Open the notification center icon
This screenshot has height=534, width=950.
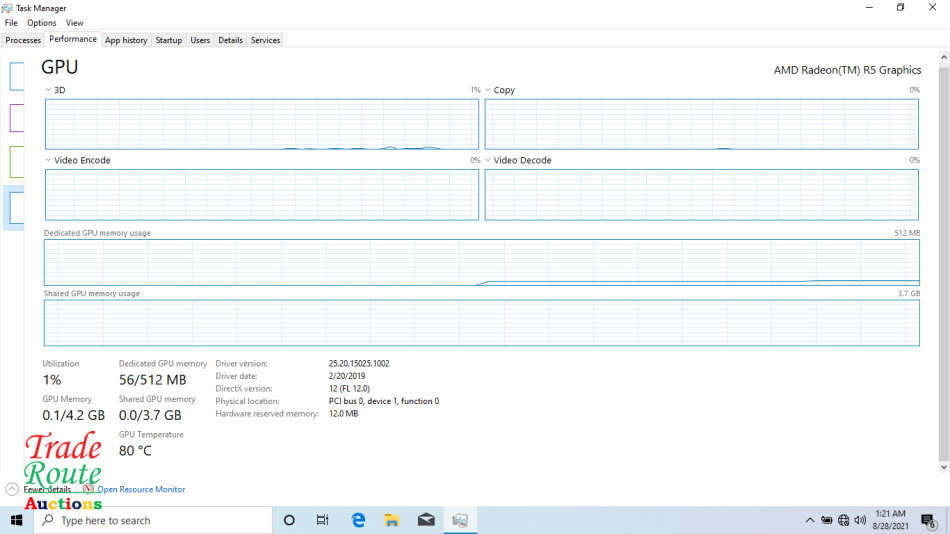pos(928,520)
